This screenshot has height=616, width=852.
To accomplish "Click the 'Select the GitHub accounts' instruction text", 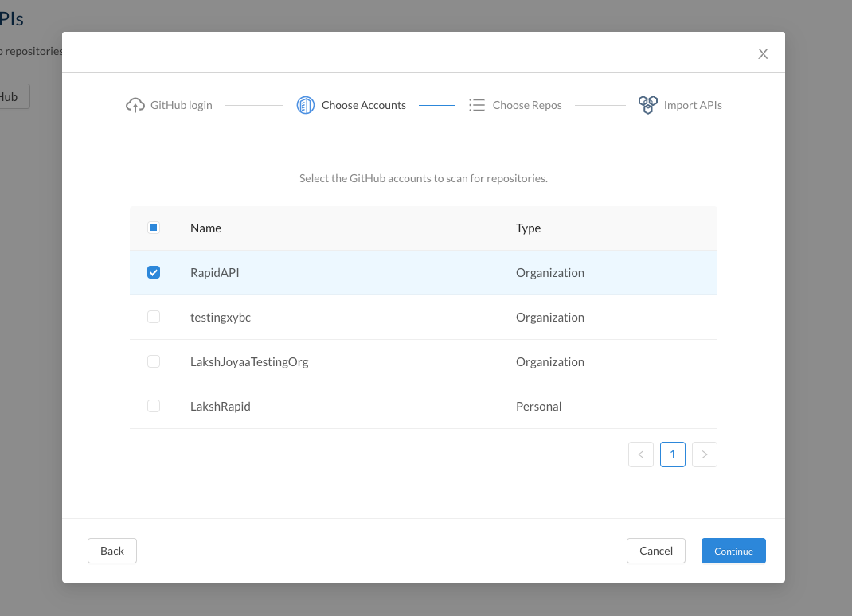I will (424, 178).
